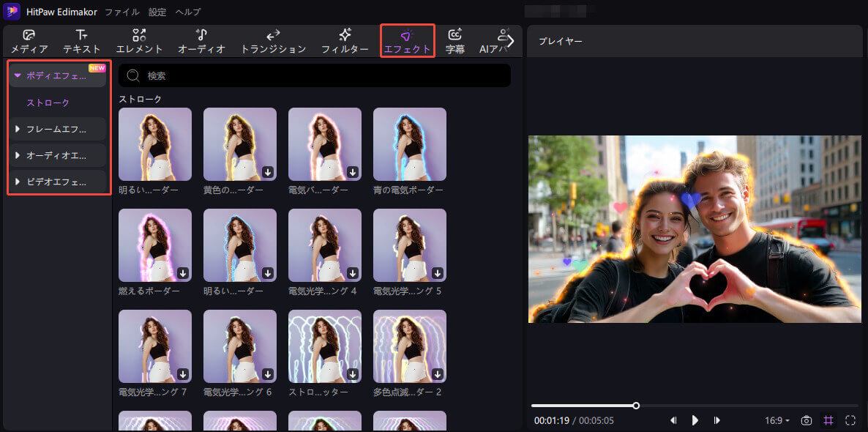Select the 青の電気ボーダー effect thumbnail
Image resolution: width=868 pixels, height=432 pixels.
(x=410, y=144)
